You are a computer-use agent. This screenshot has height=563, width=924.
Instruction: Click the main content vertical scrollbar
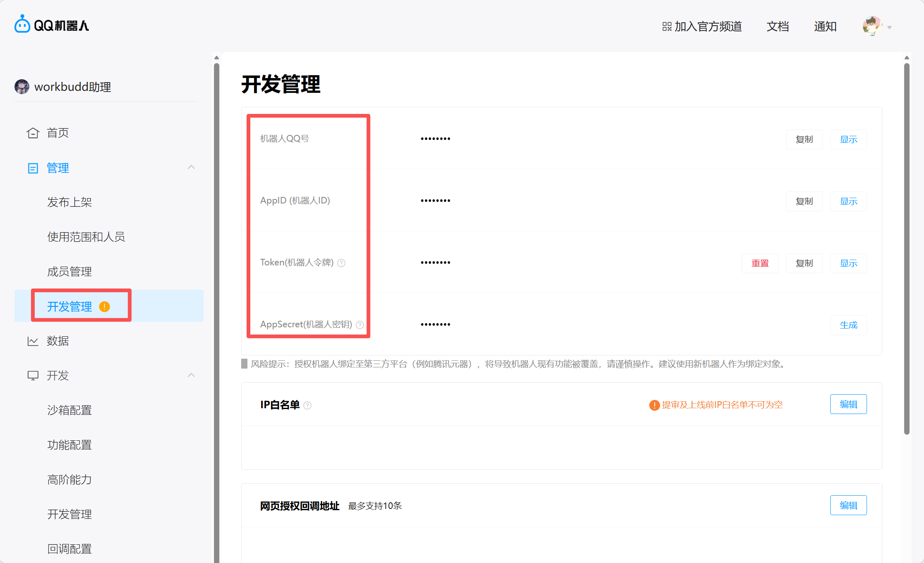click(907, 248)
